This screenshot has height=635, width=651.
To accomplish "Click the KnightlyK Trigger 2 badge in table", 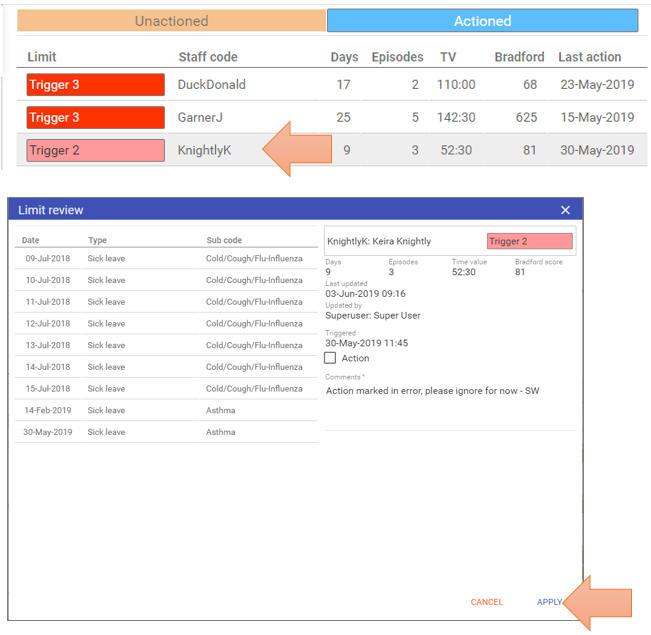I will (x=96, y=151).
